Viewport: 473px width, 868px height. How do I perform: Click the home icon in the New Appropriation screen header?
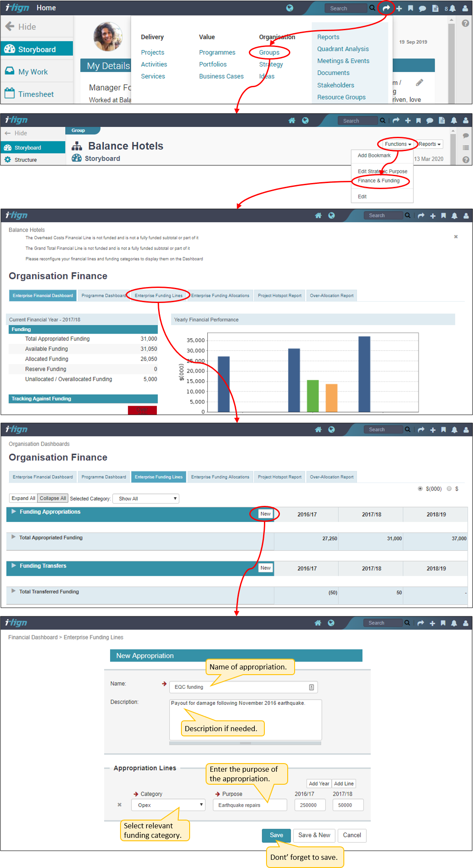pyautogui.click(x=318, y=623)
